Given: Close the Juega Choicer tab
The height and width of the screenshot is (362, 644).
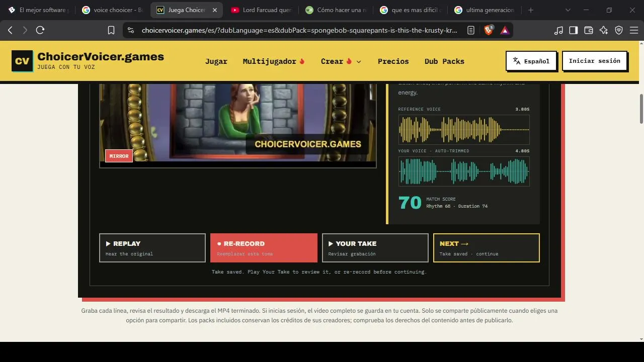Looking at the screenshot, I should [x=215, y=10].
